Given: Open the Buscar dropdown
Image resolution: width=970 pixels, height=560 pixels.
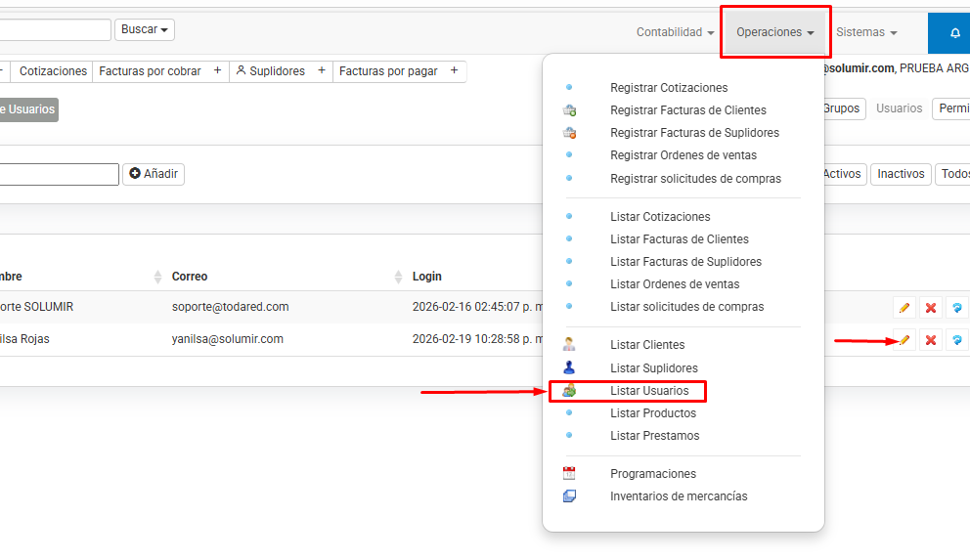Looking at the screenshot, I should (x=145, y=30).
